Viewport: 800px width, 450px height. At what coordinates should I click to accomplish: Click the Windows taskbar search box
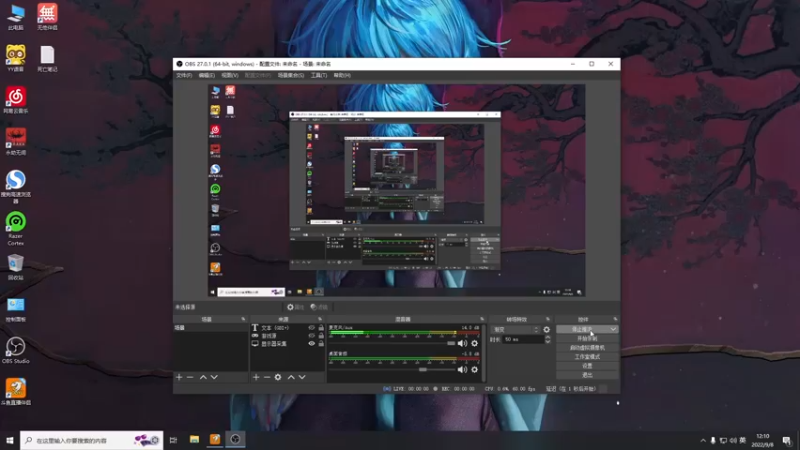(92, 440)
